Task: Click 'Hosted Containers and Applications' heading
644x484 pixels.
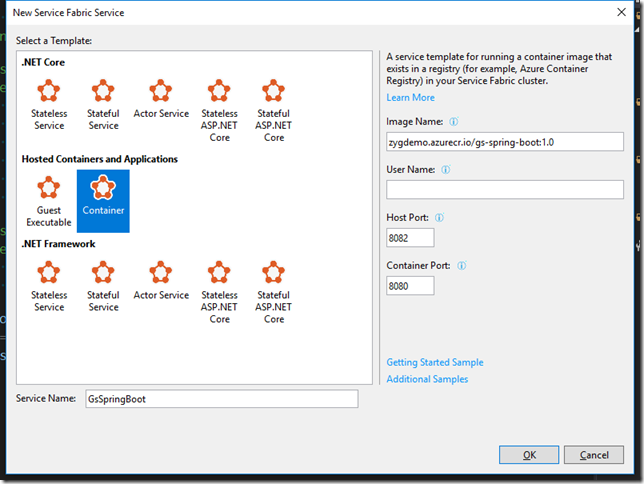Action: click(x=99, y=159)
